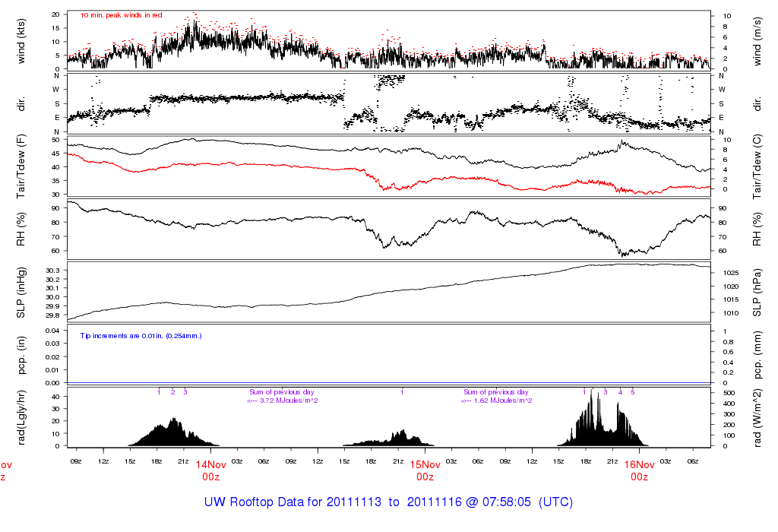Viewport: 778px width, 532px height.
Task: Click the left 'dir.' axis label
Action: click(x=21, y=104)
